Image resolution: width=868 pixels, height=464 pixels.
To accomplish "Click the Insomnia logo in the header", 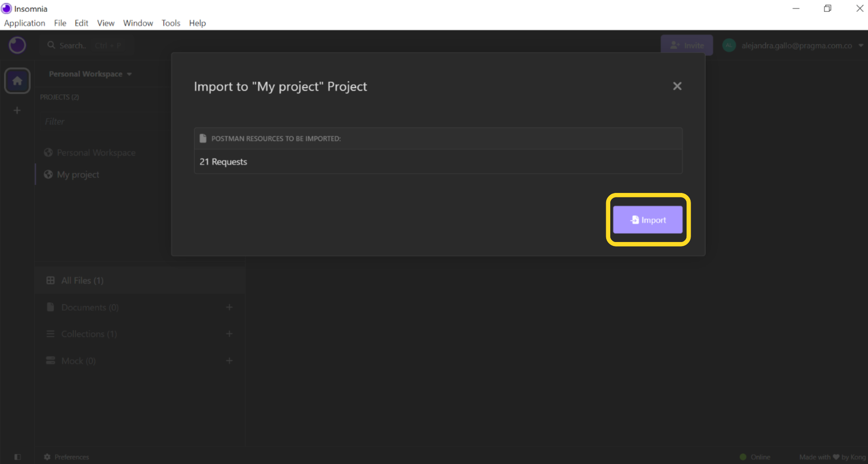I will tap(17, 45).
